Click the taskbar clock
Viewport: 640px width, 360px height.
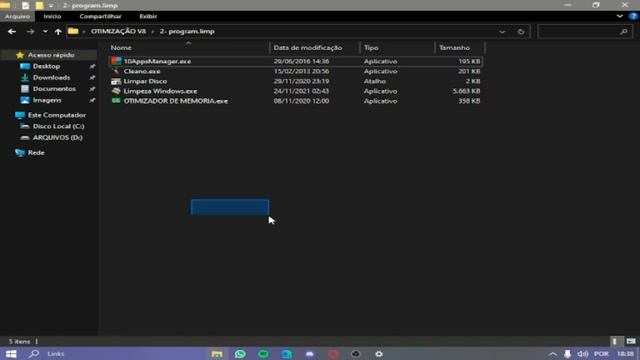point(625,354)
